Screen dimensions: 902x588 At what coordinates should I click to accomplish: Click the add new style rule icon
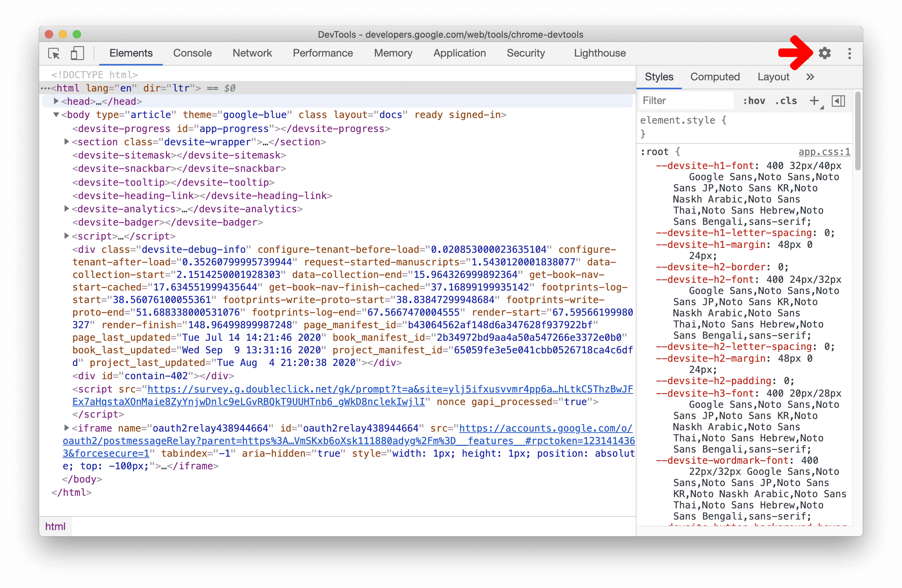coord(818,101)
